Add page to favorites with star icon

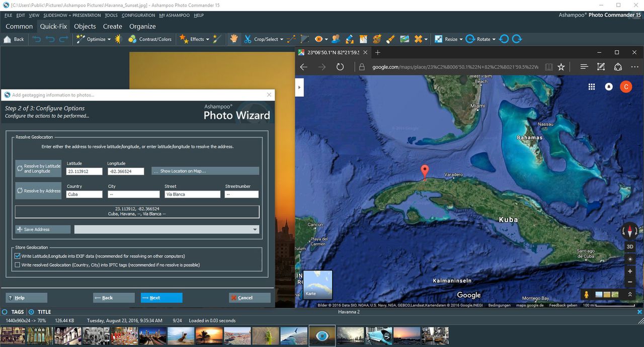[561, 67]
